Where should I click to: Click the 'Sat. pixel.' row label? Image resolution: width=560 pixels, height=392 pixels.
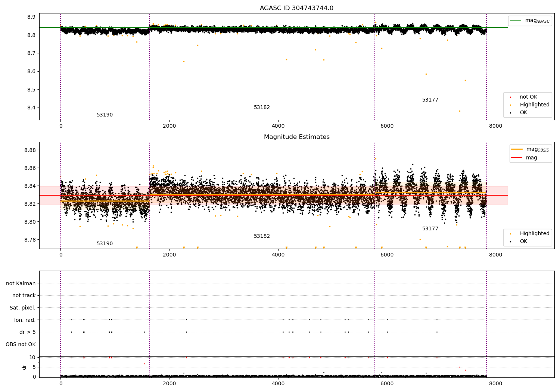pos(23,308)
